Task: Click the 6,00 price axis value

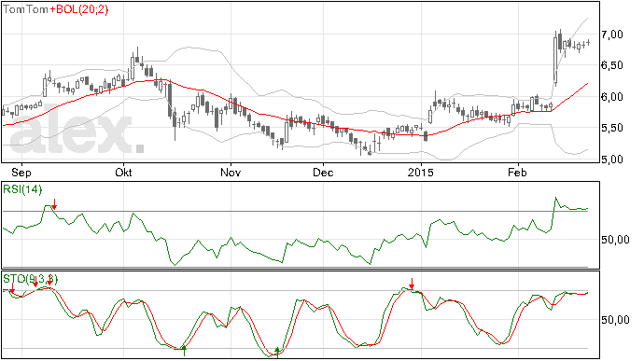Action: [x=612, y=97]
